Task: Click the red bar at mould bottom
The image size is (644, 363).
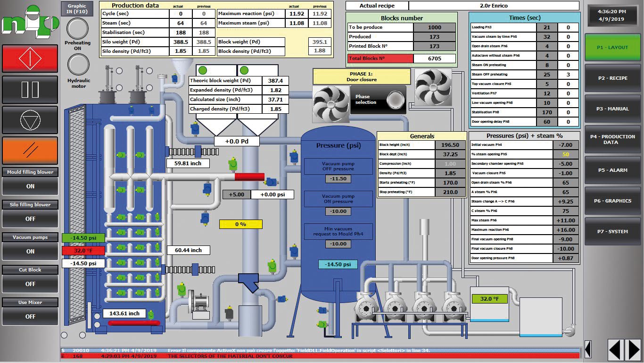Action: [x=134, y=323]
